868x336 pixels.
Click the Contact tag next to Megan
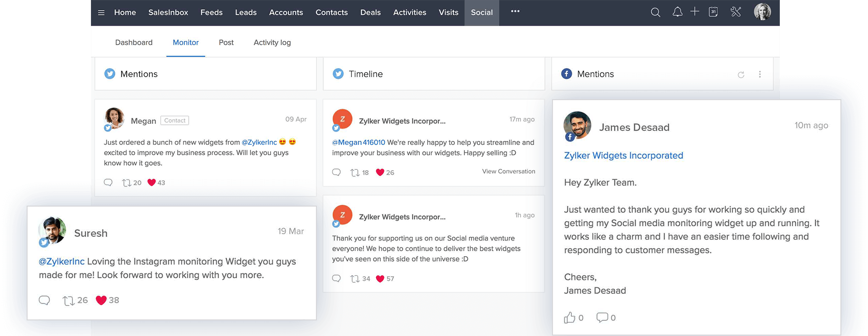click(175, 120)
